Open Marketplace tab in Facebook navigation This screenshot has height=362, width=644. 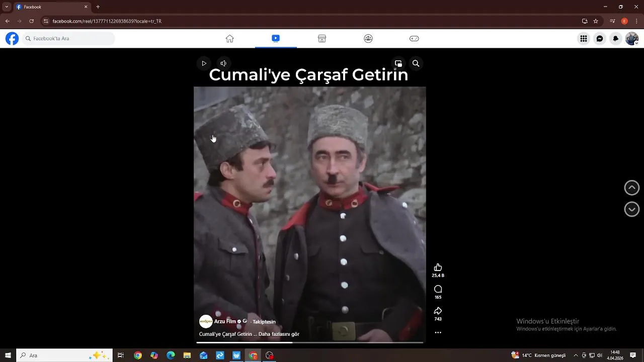pos(322,38)
